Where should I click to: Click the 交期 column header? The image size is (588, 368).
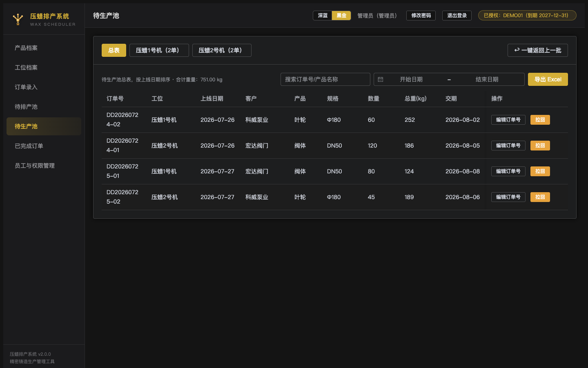click(451, 99)
